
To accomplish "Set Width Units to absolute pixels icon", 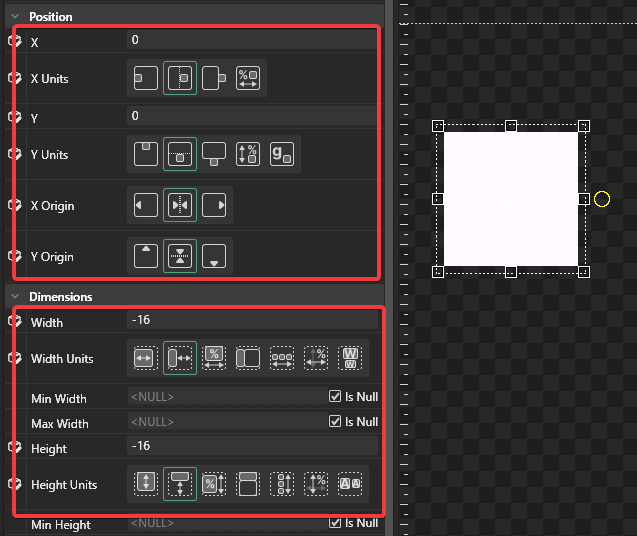I will [x=146, y=358].
